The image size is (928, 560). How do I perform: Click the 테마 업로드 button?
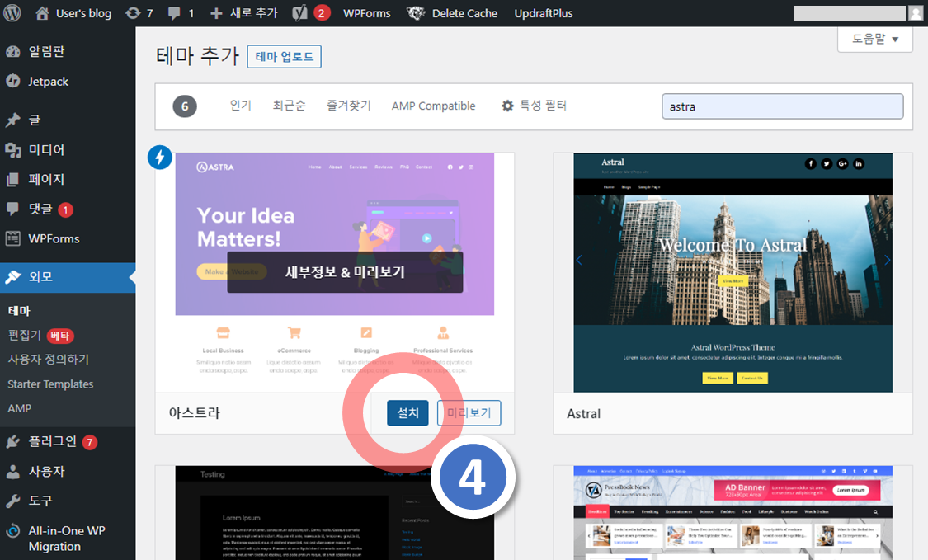284,57
